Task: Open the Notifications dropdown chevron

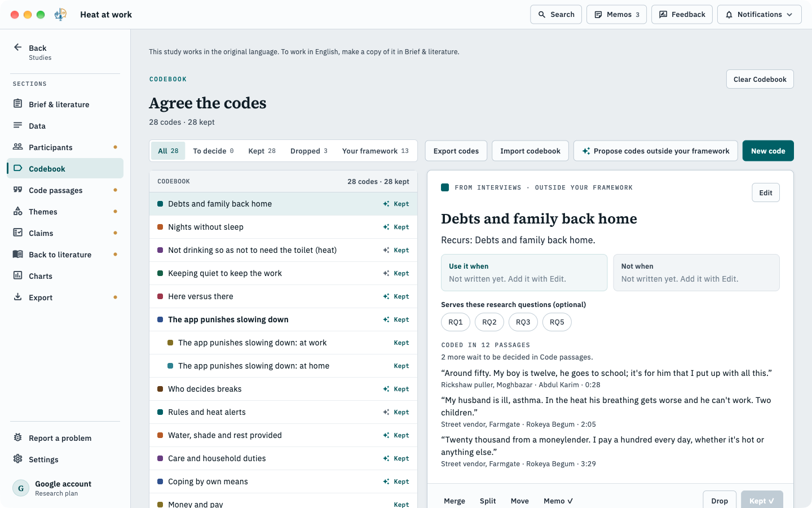Action: click(x=789, y=15)
